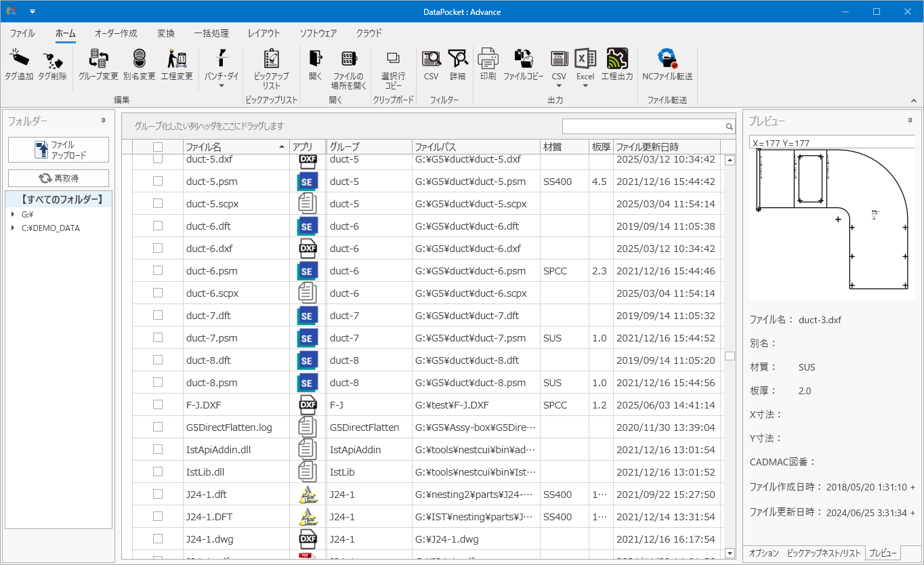Click the grid scrollbar up arrow
The width and height of the screenshot is (924, 565).
pos(730,161)
